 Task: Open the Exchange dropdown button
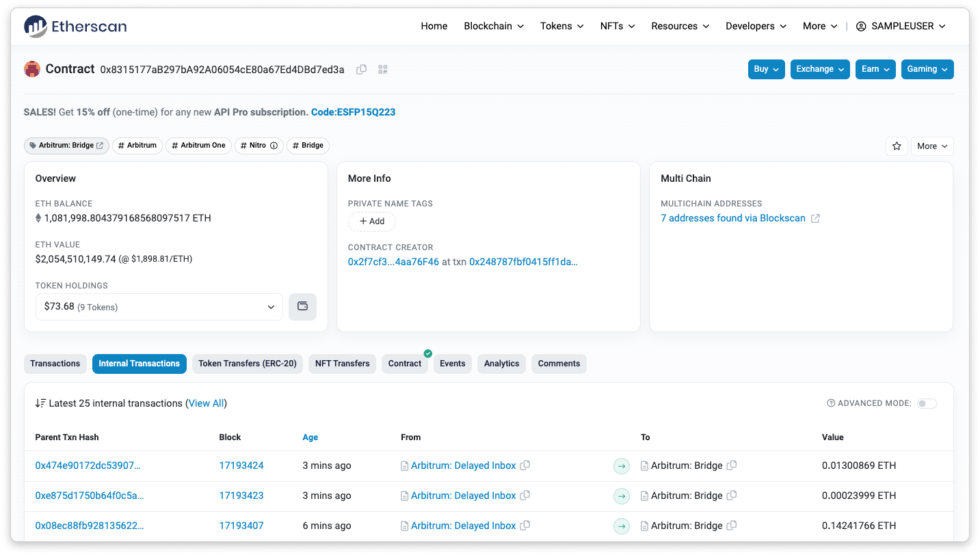(821, 69)
